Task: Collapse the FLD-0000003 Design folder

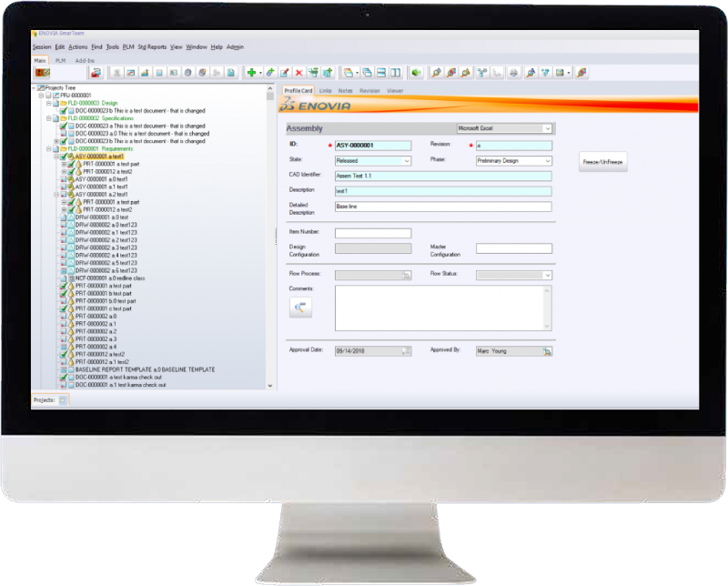Action: tap(48, 103)
